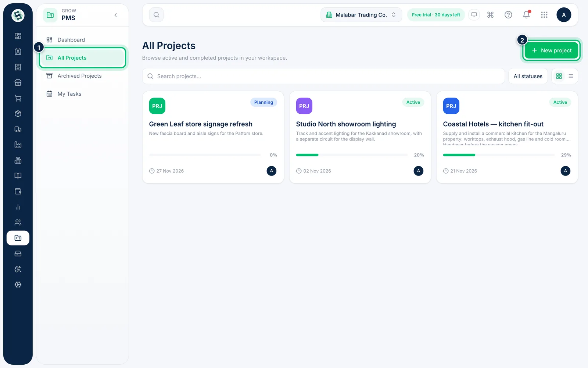Collapse the PMS side panel chevron
Viewport: 588px width, 368px height.
(x=116, y=15)
